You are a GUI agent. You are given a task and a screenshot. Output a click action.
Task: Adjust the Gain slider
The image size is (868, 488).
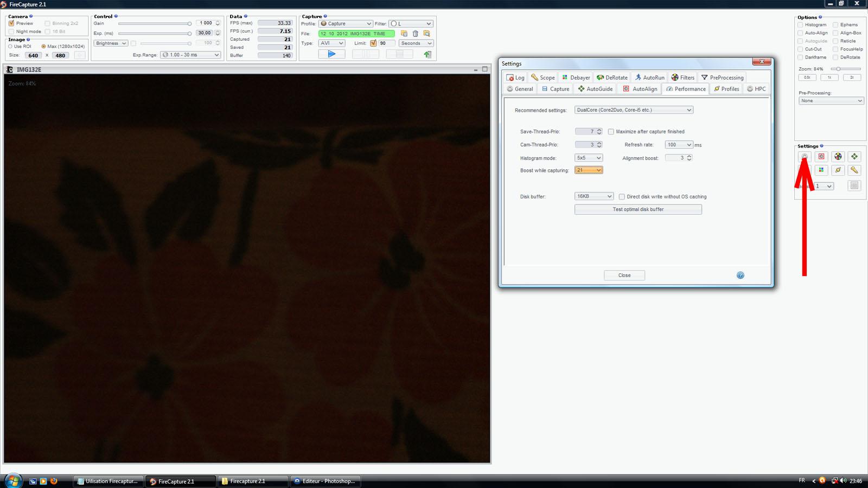coord(155,23)
